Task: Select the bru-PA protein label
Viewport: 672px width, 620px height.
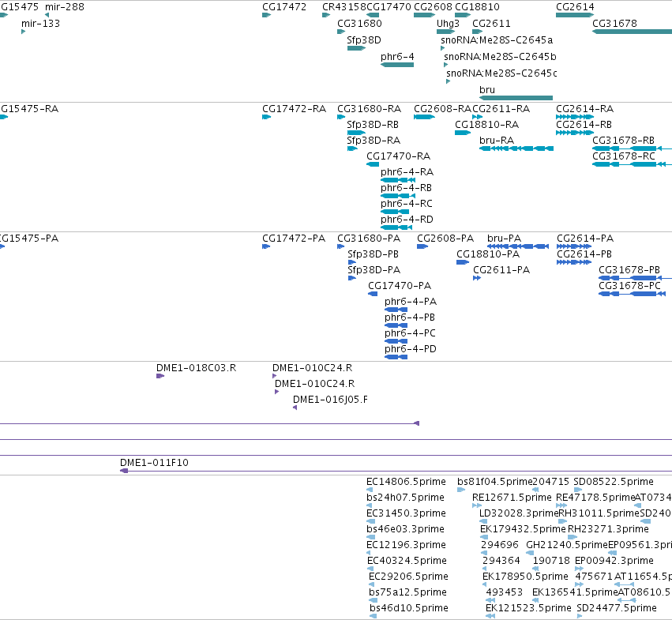Action: click(504, 239)
